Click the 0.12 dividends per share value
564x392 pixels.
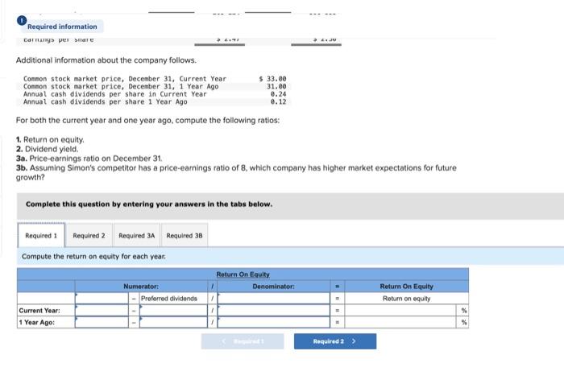pos(279,101)
